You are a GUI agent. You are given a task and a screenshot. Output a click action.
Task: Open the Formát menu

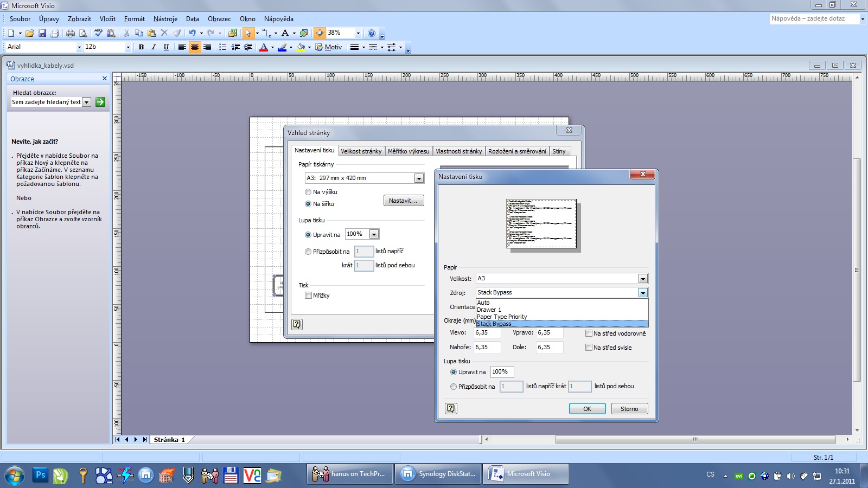click(x=134, y=19)
